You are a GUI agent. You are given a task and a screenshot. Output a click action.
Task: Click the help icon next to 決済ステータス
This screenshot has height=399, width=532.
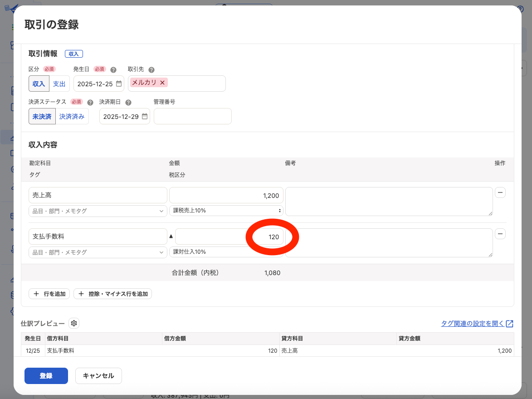point(90,103)
